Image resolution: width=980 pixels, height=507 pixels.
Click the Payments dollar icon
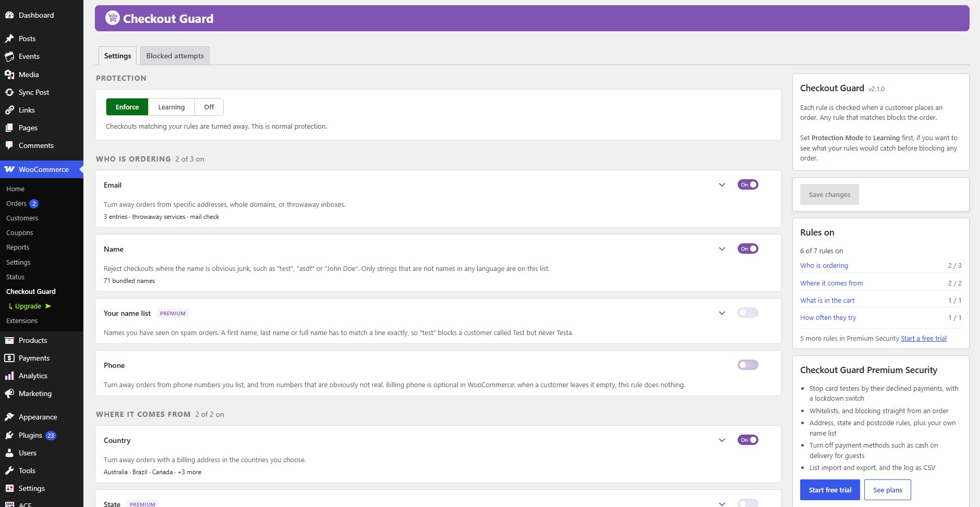9,358
